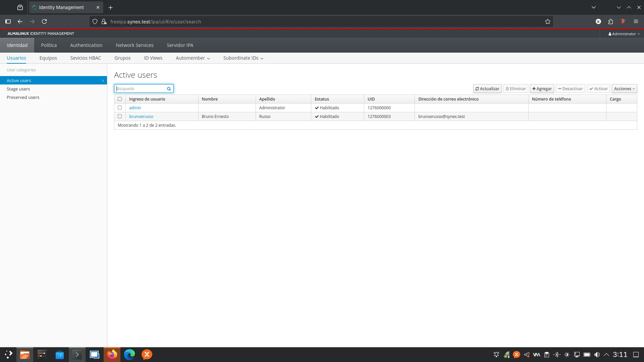This screenshot has width=644, height=362.
Task: Check the admin user row checkbox
Action: 120,108
